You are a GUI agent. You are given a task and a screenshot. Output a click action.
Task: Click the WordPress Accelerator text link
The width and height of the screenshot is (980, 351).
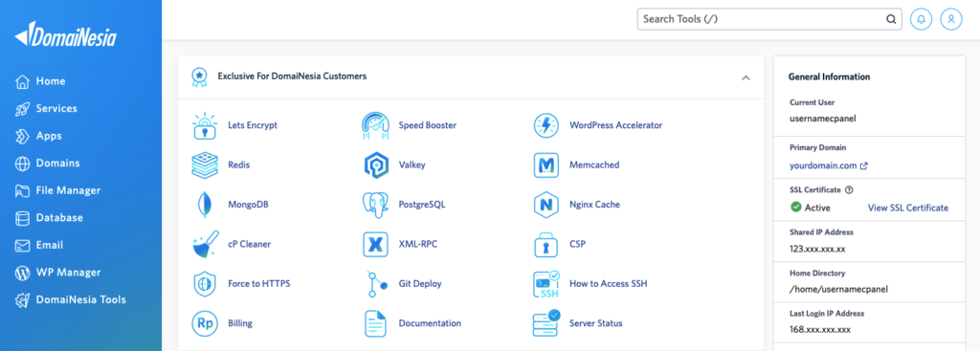pos(615,125)
